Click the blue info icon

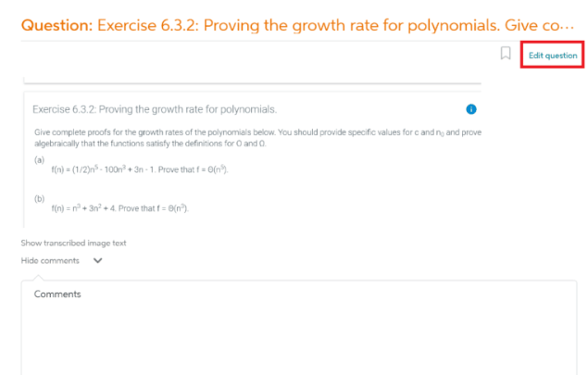tap(470, 109)
